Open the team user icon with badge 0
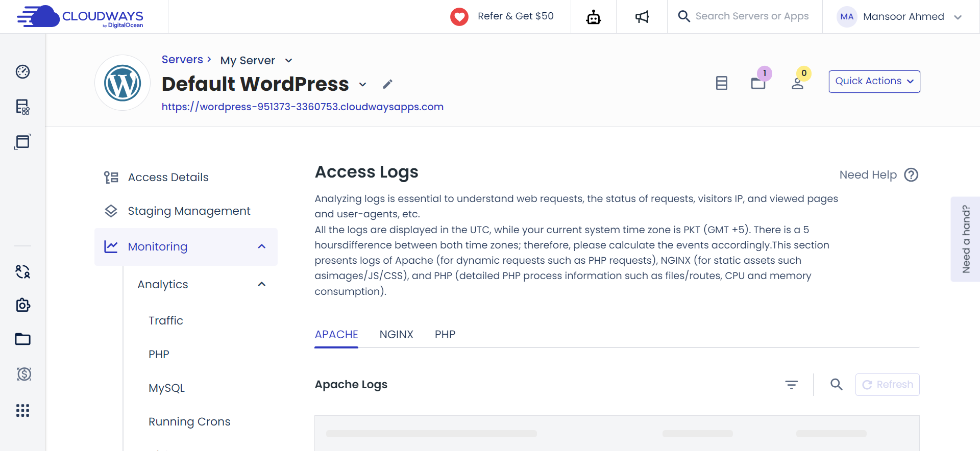This screenshot has height=451, width=980. 797,83
